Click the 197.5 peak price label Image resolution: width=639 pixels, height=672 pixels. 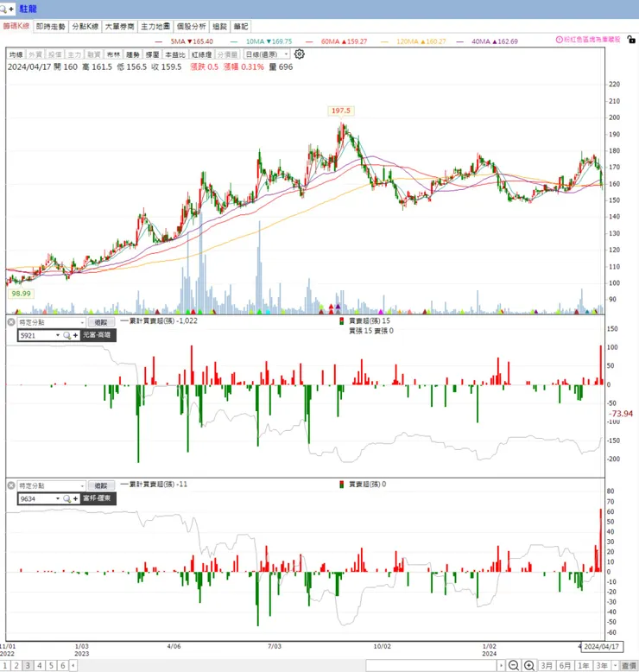[x=341, y=111]
